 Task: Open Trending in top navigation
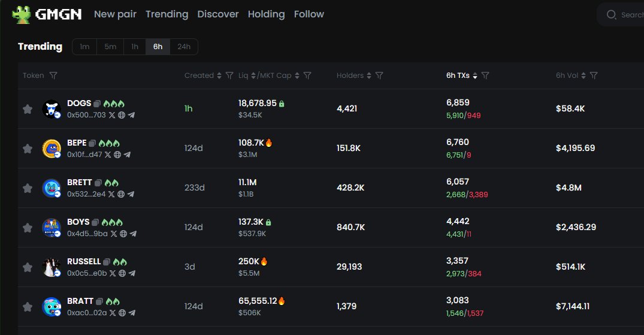click(x=167, y=14)
